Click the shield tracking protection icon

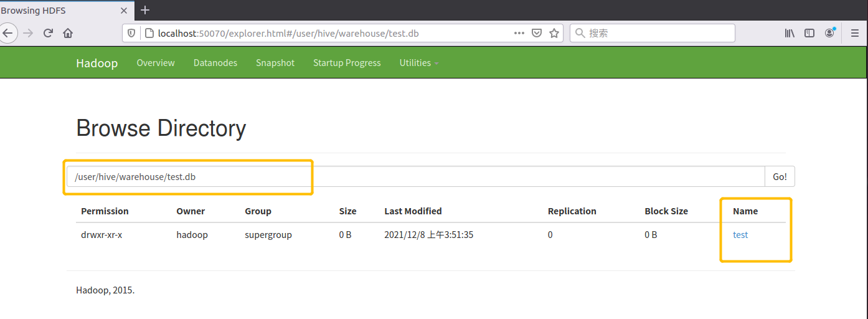[131, 33]
